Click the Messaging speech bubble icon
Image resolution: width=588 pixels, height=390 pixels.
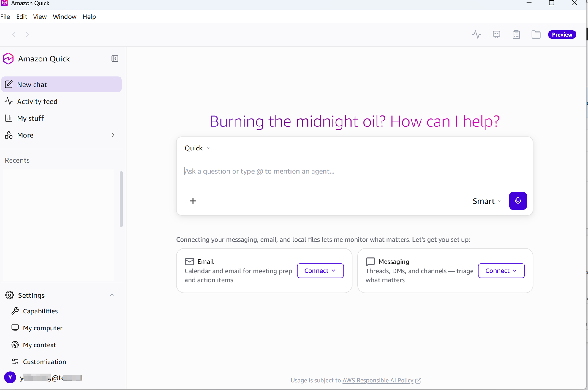pos(370,261)
